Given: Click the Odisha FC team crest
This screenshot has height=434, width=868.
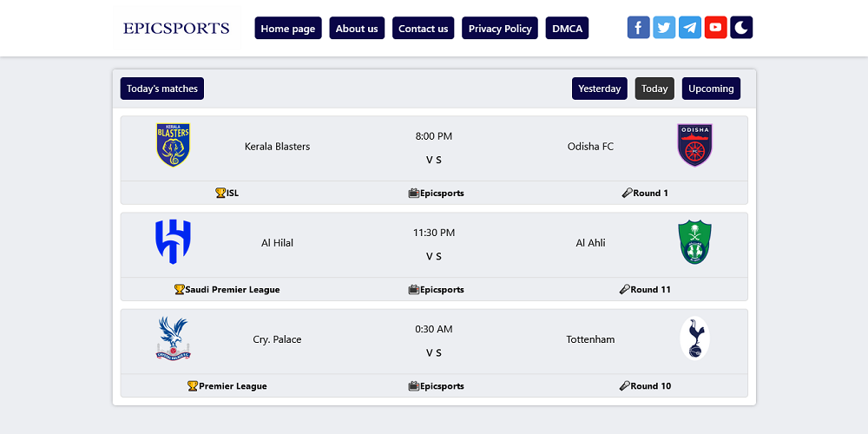Looking at the screenshot, I should [694, 145].
